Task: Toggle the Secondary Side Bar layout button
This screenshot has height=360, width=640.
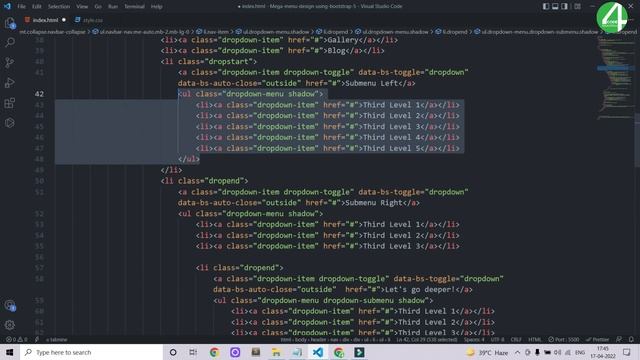Action: click(564, 6)
